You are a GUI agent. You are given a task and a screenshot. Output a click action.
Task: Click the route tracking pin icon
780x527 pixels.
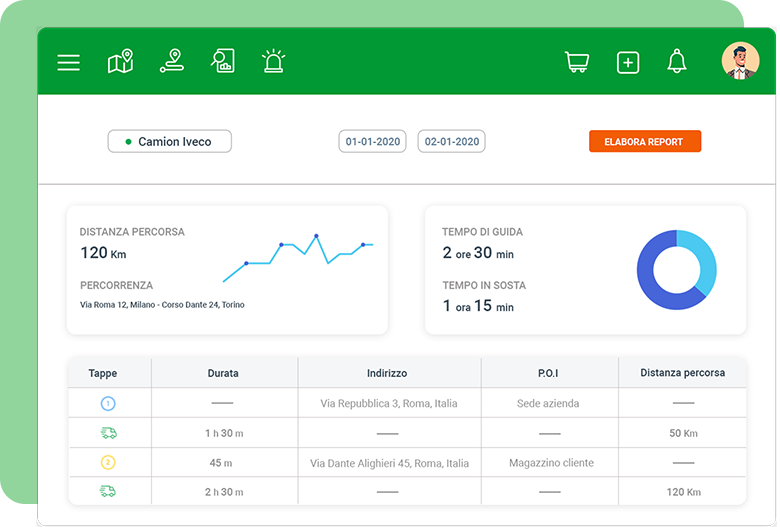(172, 62)
